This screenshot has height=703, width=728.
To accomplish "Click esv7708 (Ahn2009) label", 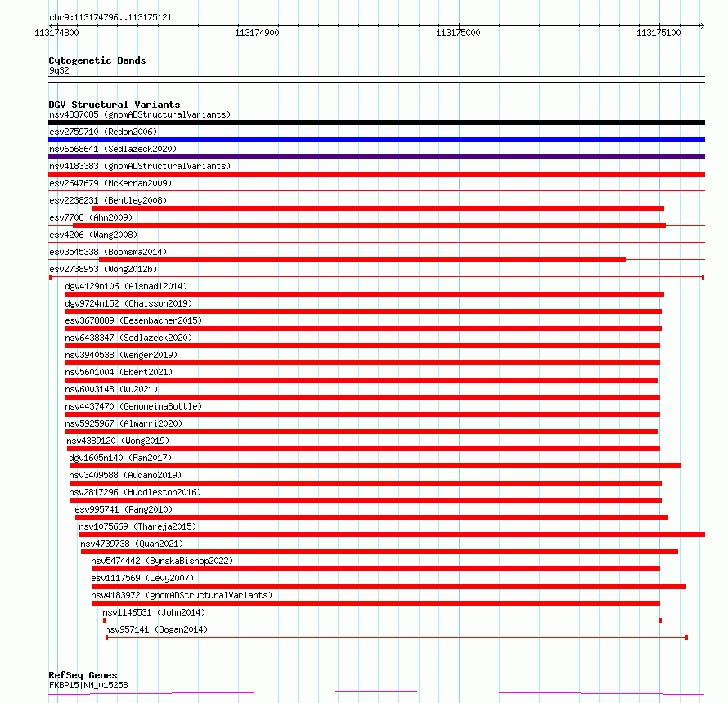I will tap(91, 217).
